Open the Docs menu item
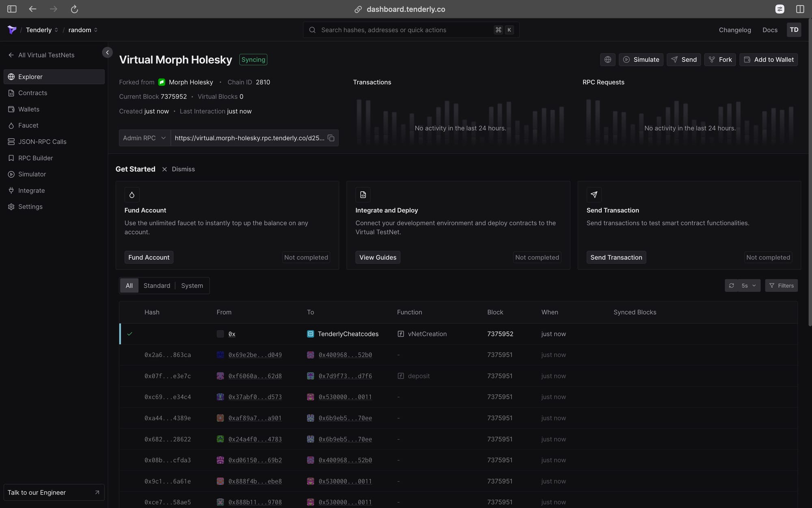The width and height of the screenshot is (812, 508). [x=769, y=30]
